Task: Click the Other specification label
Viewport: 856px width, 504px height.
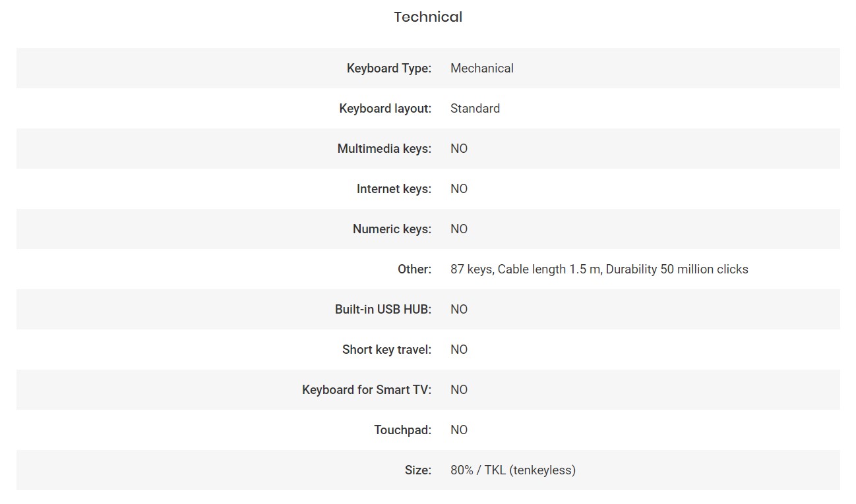Action: point(414,269)
